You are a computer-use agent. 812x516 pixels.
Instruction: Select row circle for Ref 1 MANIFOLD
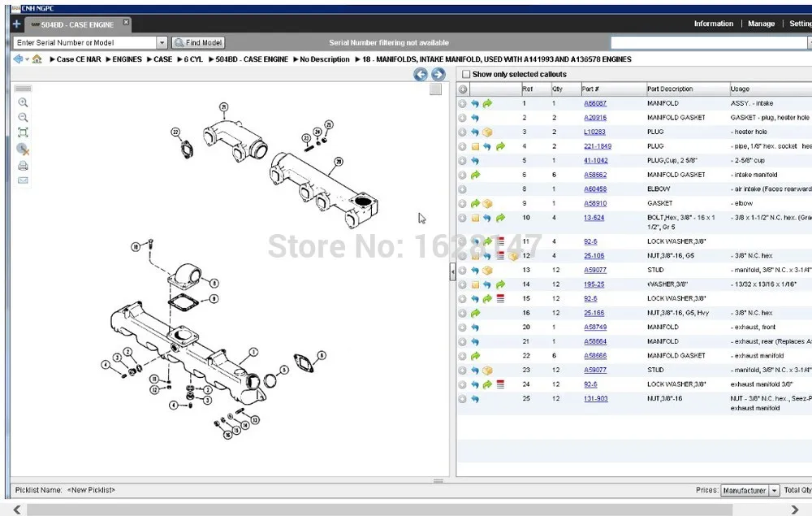click(462, 104)
